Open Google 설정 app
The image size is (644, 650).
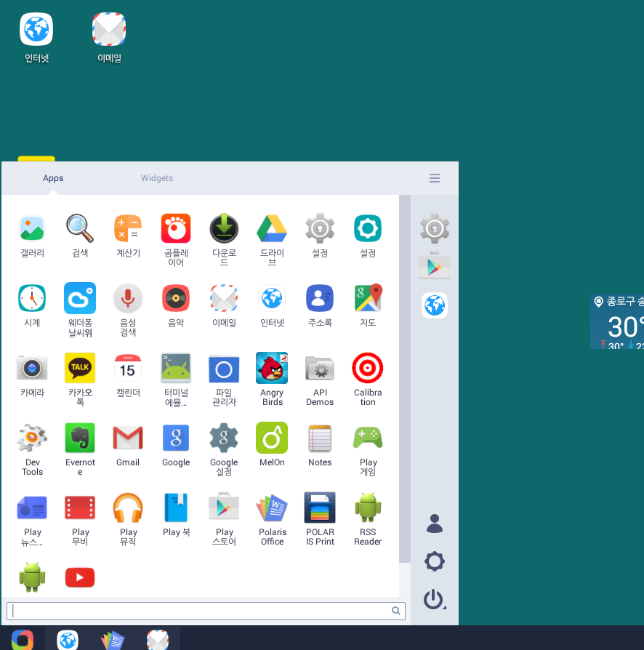224,438
